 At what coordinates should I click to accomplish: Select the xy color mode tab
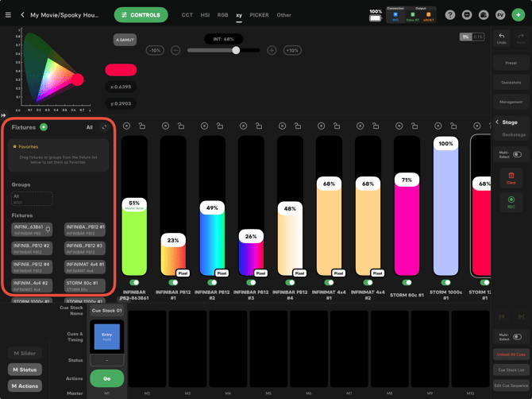coord(239,15)
